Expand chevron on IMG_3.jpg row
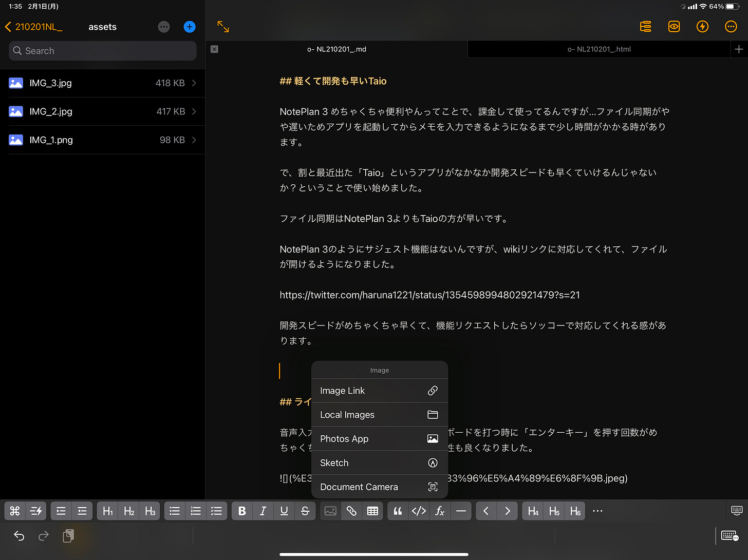 click(194, 83)
